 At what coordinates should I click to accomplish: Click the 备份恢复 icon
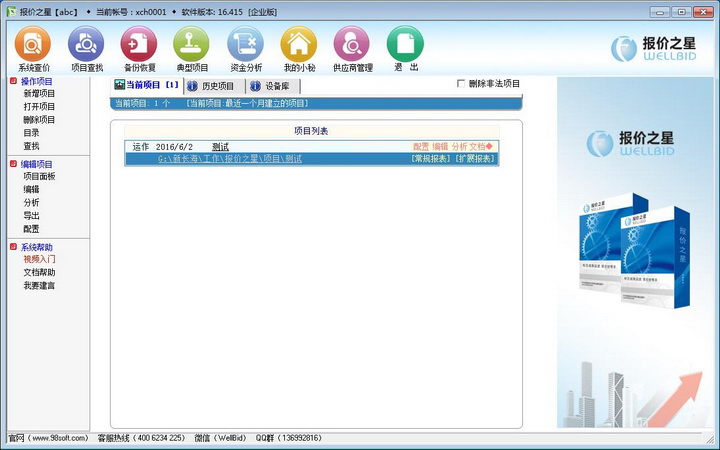click(x=139, y=44)
